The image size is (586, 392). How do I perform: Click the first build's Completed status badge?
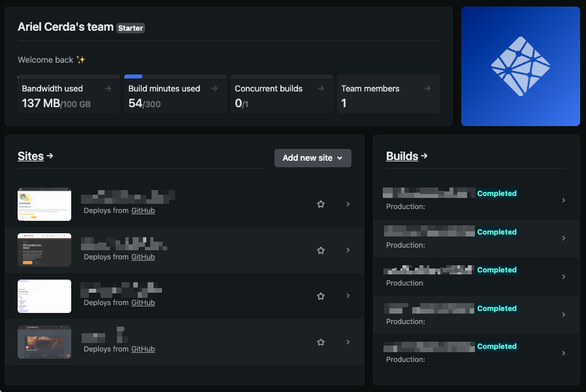[x=496, y=193]
